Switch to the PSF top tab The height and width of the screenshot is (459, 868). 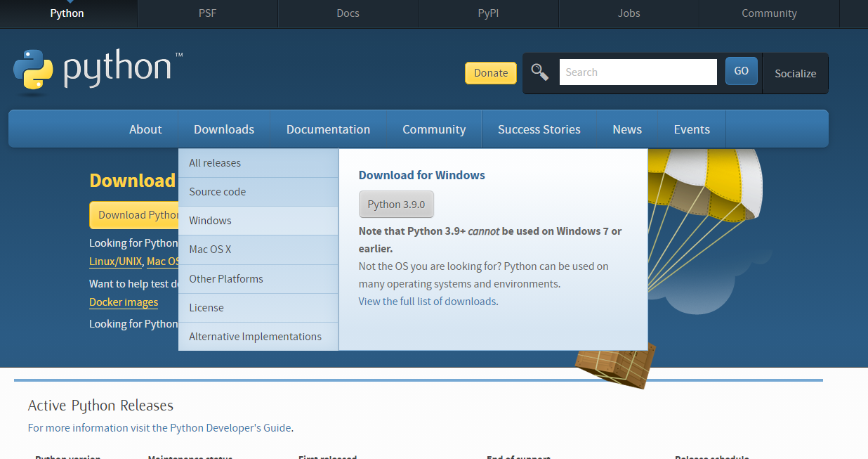(x=208, y=13)
